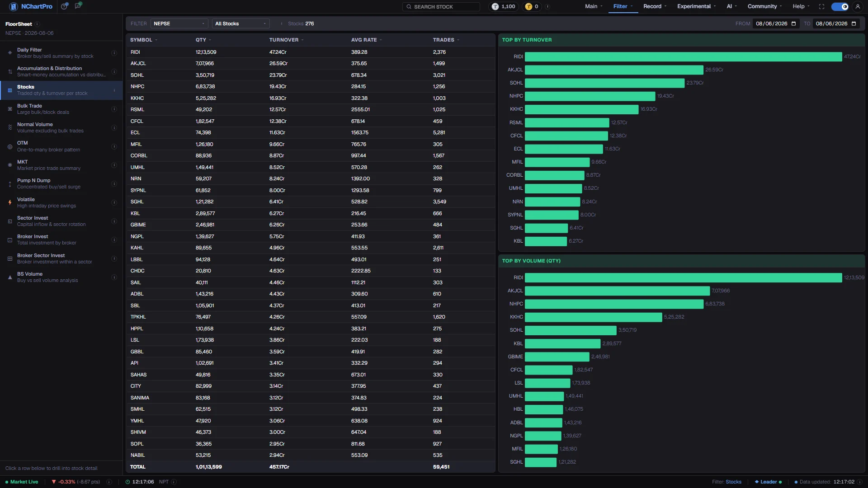Image resolution: width=868 pixels, height=488 pixels.
Task: Sort table by AVG RATE column header
Action: coord(366,40)
